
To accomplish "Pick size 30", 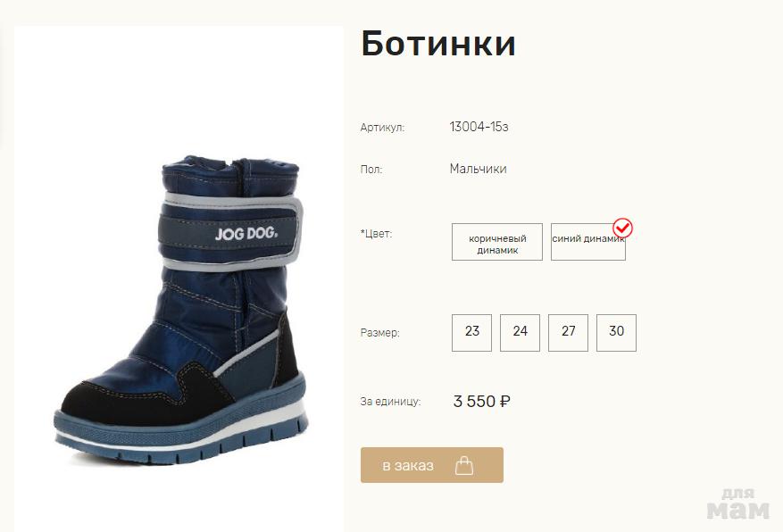I will point(616,333).
